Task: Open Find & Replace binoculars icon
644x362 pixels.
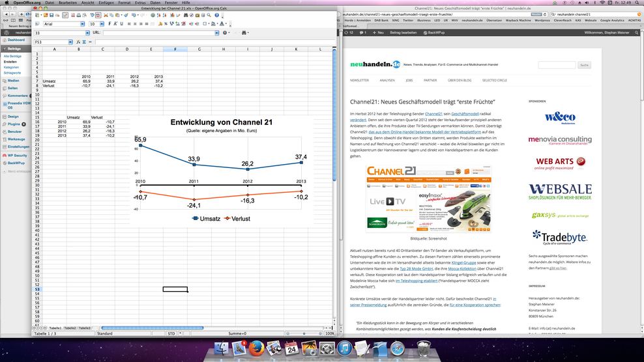Action: (186, 15)
